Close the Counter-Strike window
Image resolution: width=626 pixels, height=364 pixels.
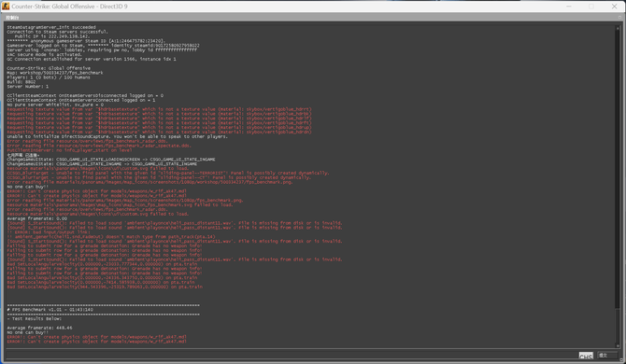(614, 7)
